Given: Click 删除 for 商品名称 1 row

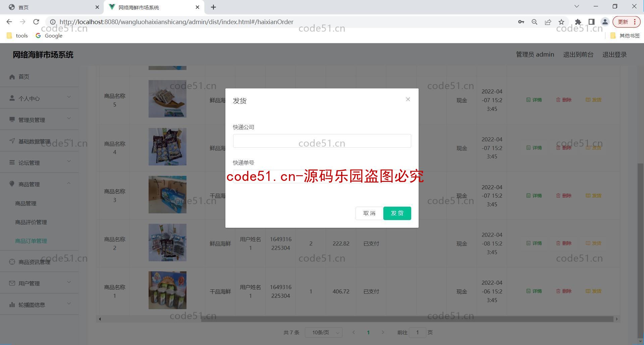Looking at the screenshot, I should (564, 291).
